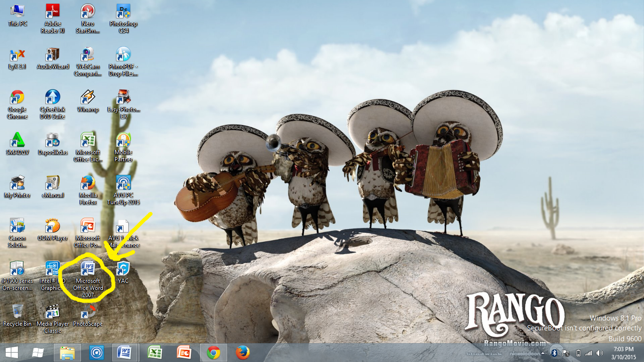
Task: Launch Excel from the taskbar
Action: pyautogui.click(x=155, y=353)
